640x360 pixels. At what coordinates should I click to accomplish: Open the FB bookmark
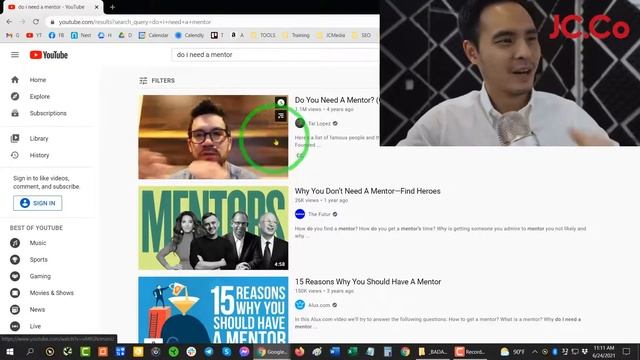[x=56, y=36]
